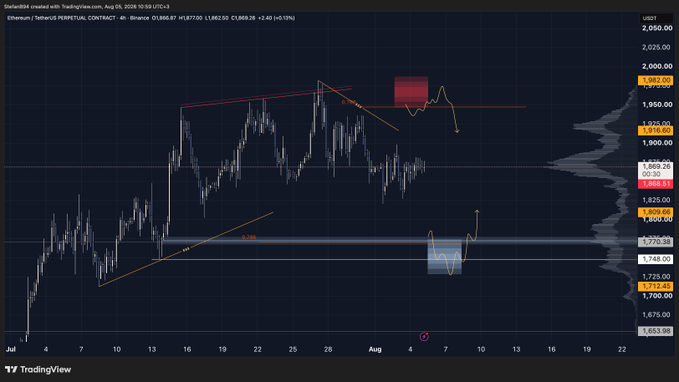Click the 2,050.00 price scale value
679x382 pixels.
(x=657, y=28)
